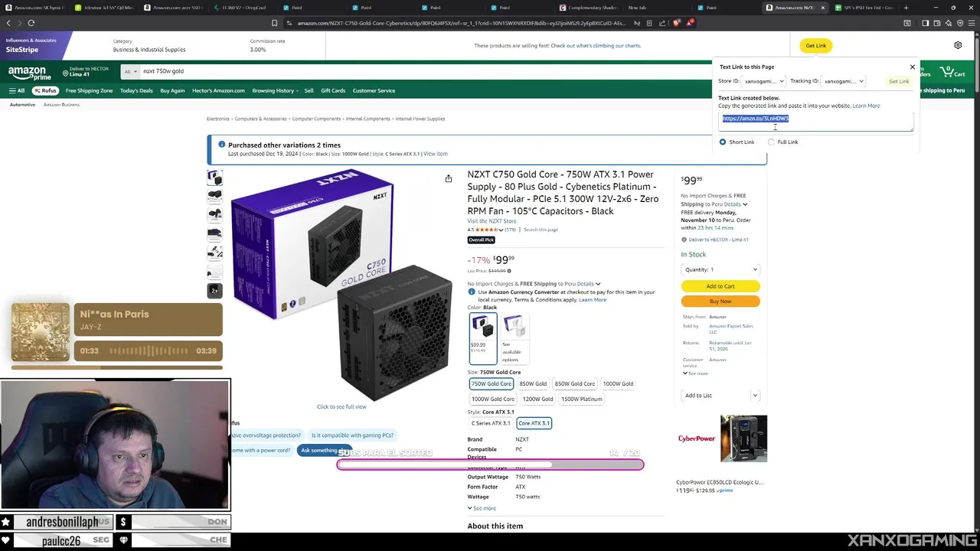Go back in browser history
Image resolution: width=980 pixels, height=551 pixels.
tap(8, 23)
